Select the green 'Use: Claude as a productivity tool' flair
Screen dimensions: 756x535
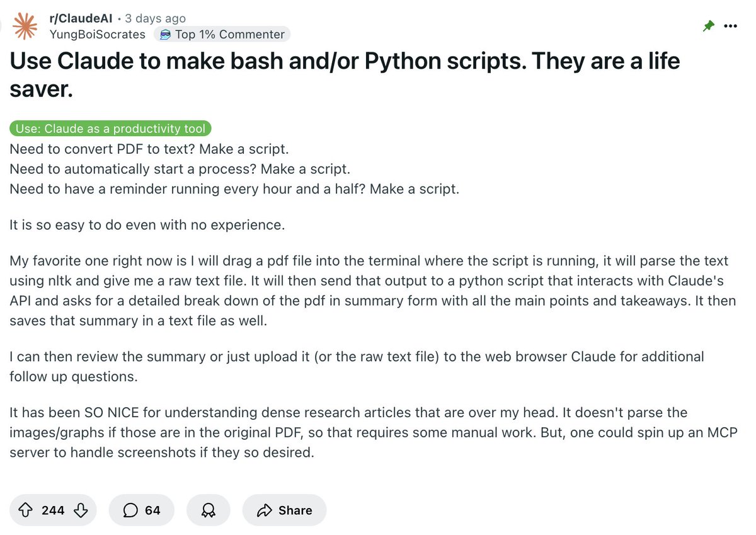[x=110, y=129]
